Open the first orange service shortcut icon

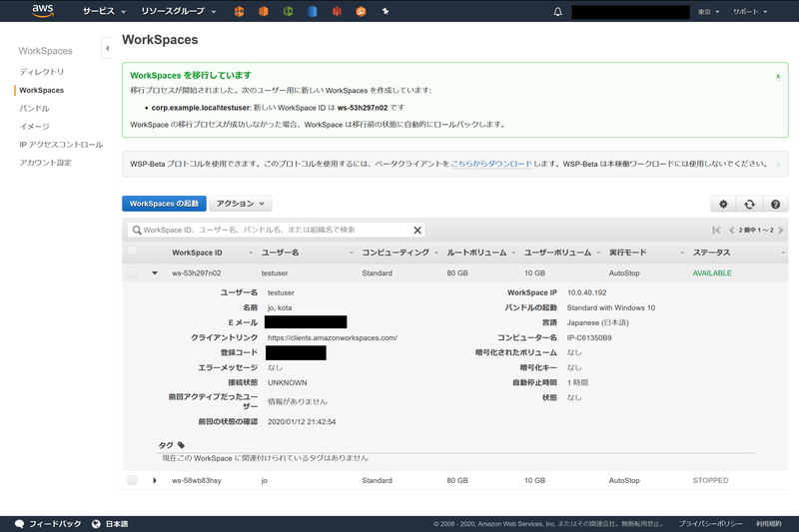(x=239, y=11)
